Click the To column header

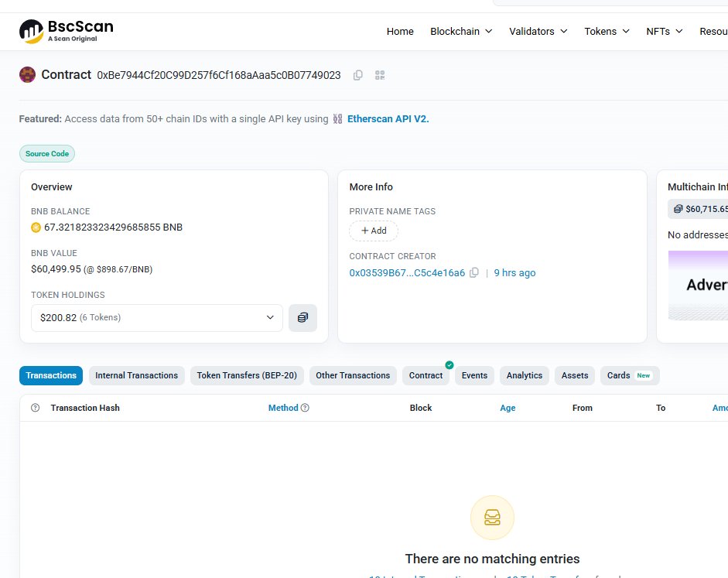661,408
